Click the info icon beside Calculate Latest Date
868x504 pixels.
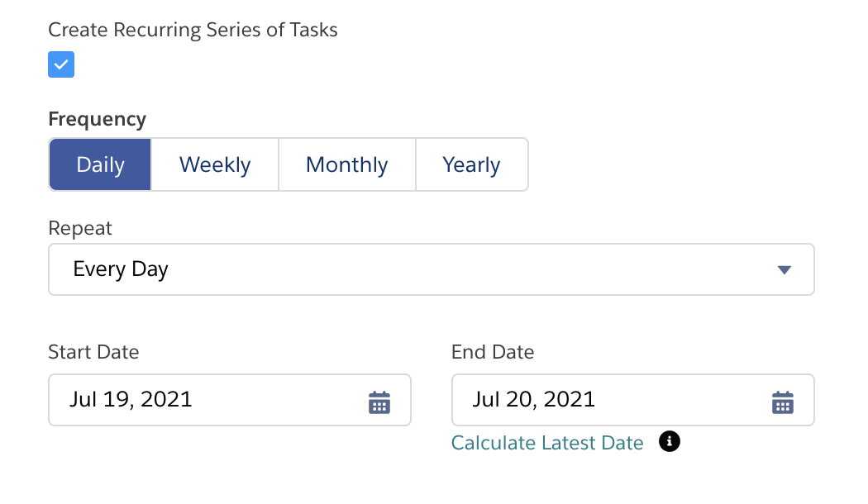tap(670, 442)
